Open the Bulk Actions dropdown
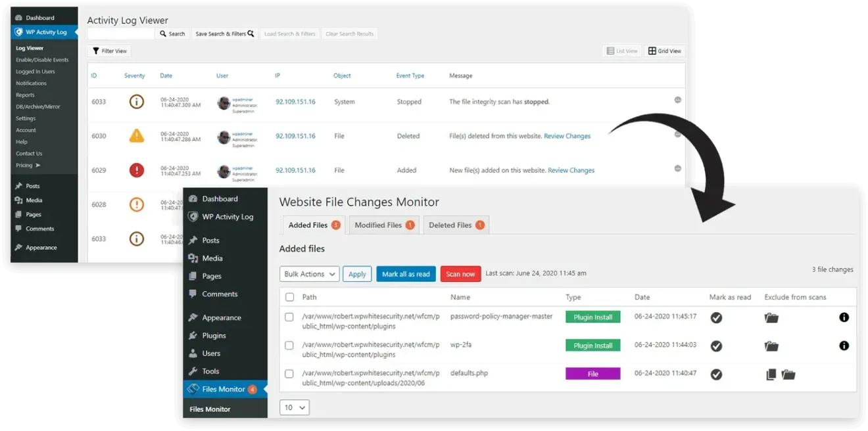This screenshot has width=868, height=431. click(x=310, y=274)
